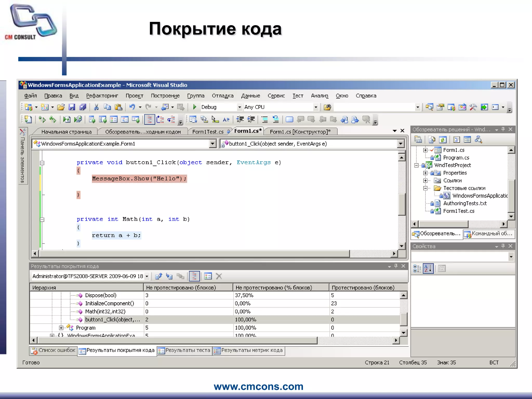Collapse Math method outline in editor

click(42, 220)
